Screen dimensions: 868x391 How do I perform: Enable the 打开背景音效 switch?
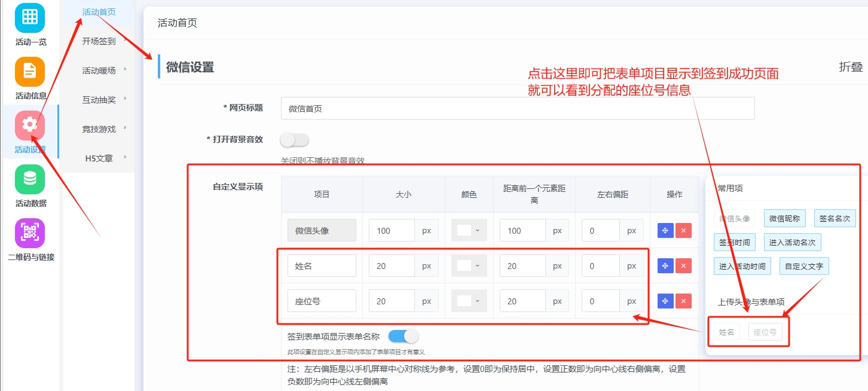click(294, 139)
